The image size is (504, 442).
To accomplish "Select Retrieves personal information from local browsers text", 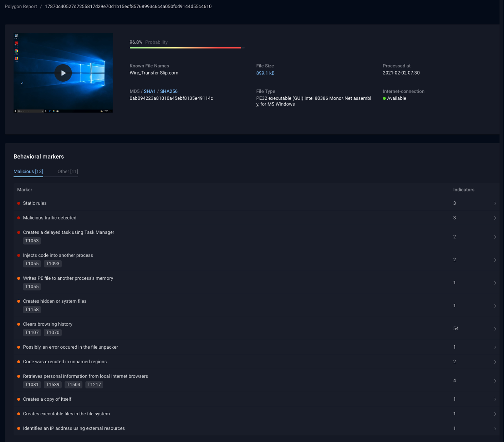I will point(85,376).
